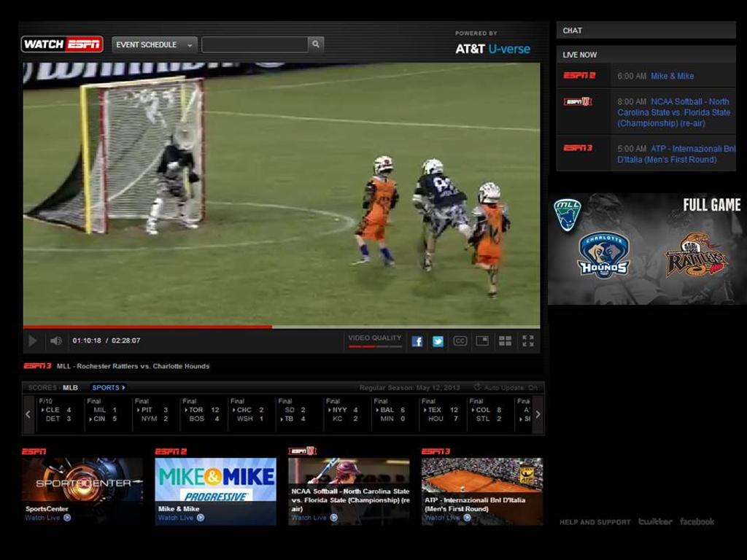Click the ESPN2 logo above Mike & Mike

tap(171, 451)
